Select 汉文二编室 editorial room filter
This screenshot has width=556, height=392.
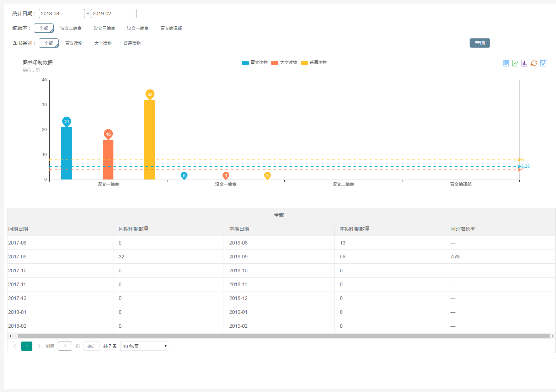click(71, 28)
